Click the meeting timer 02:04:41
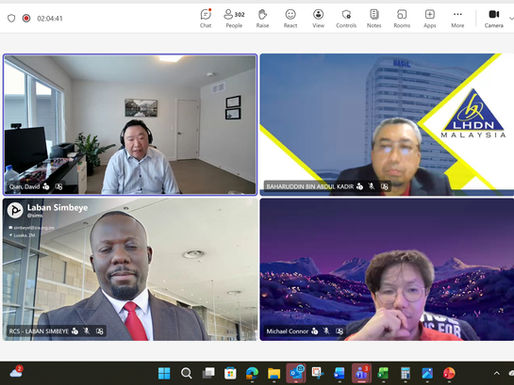 (50, 18)
